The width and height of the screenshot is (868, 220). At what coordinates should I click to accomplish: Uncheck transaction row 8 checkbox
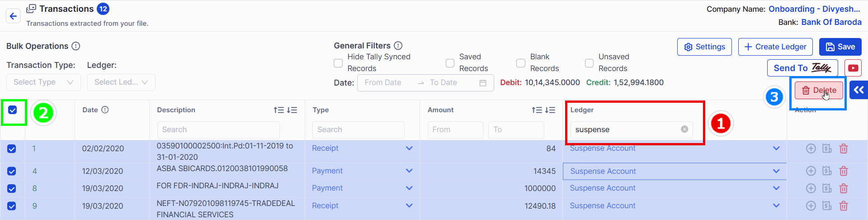pos(12,188)
